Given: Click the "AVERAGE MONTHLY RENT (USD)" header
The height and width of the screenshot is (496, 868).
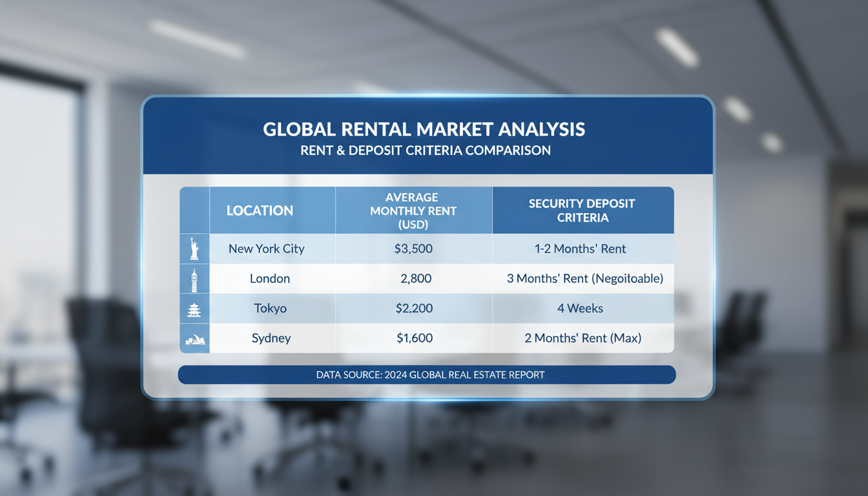Looking at the screenshot, I should (413, 211).
